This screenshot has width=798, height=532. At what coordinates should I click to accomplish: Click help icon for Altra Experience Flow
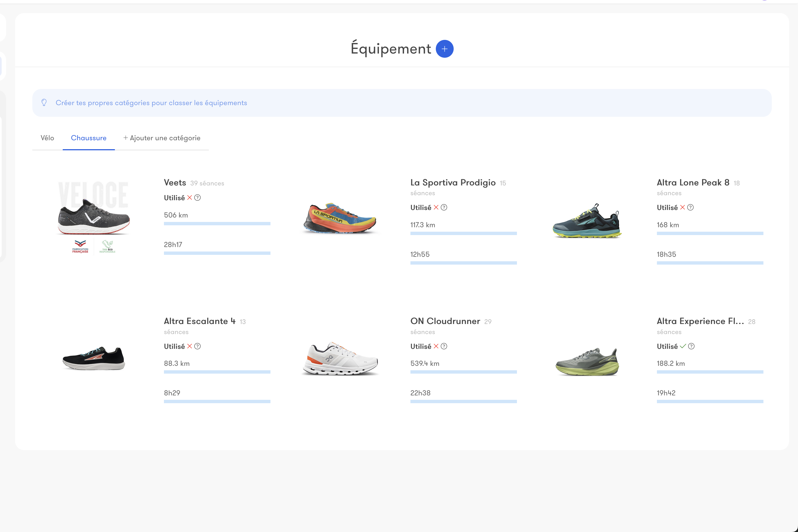point(691,346)
